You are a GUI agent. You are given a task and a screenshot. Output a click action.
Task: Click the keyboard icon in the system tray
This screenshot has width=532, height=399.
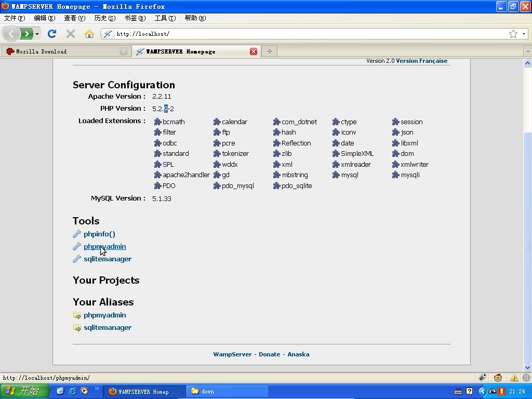458,392
